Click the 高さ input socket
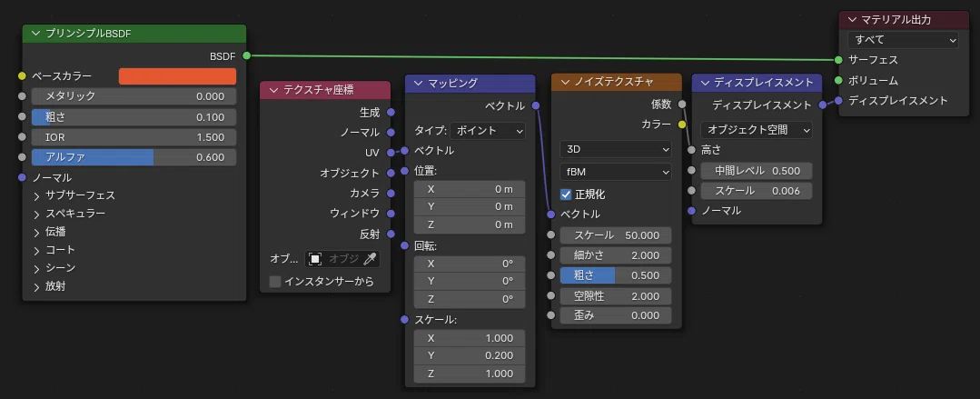 (691, 150)
